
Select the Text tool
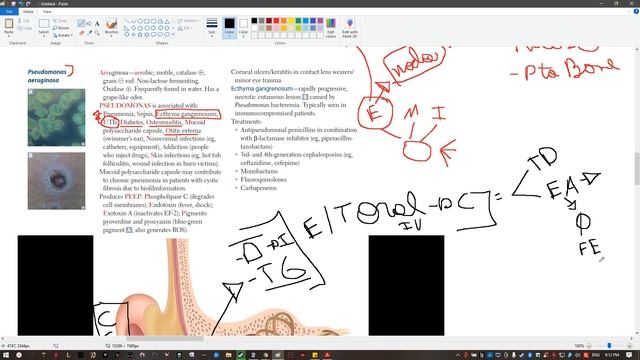click(x=97, y=24)
